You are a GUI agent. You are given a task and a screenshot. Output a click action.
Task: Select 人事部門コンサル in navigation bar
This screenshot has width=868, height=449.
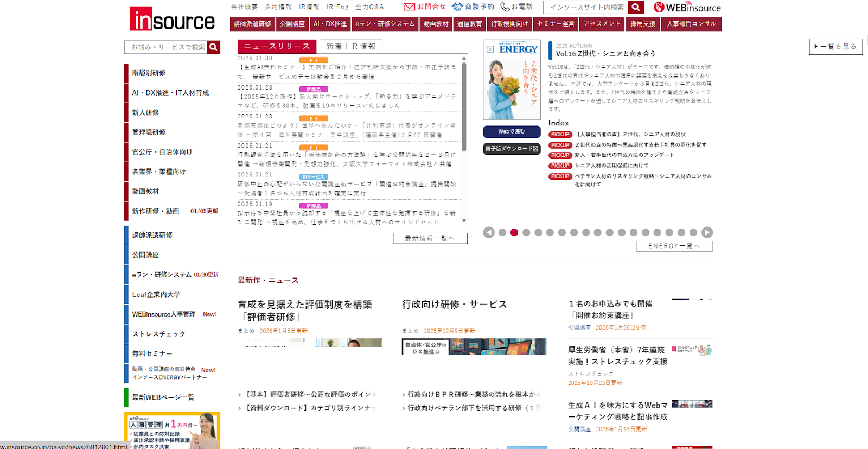pyautogui.click(x=691, y=24)
